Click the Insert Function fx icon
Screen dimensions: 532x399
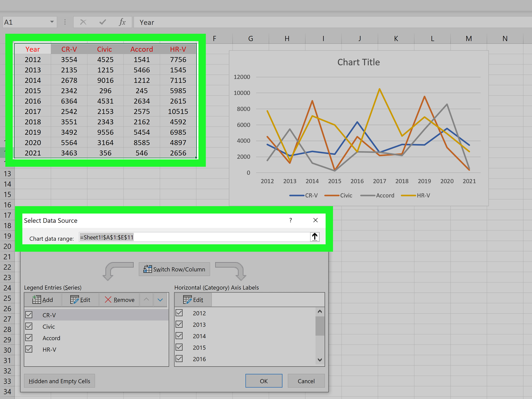[122, 22]
